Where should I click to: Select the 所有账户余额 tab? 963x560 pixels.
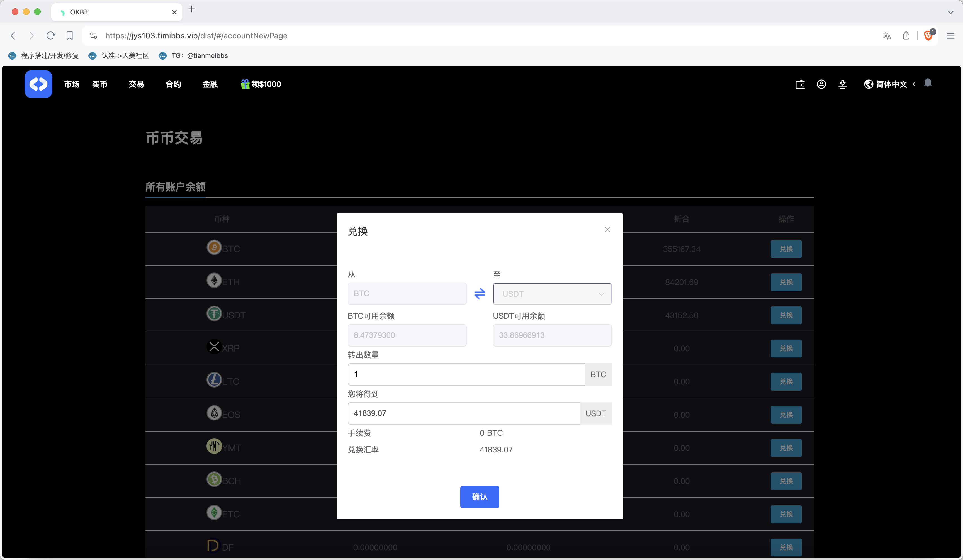pyautogui.click(x=175, y=187)
